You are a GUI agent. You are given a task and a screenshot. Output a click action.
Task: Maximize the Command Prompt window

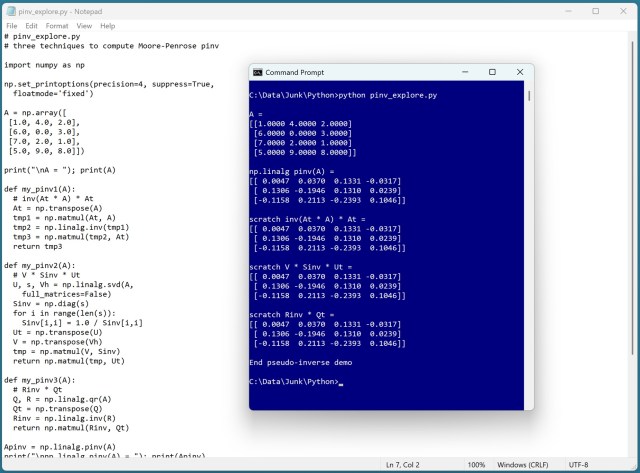pyautogui.click(x=492, y=72)
